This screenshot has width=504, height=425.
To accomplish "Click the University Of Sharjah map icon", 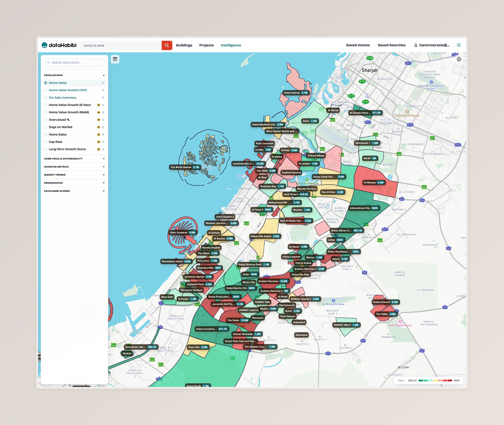I will click(407, 112).
